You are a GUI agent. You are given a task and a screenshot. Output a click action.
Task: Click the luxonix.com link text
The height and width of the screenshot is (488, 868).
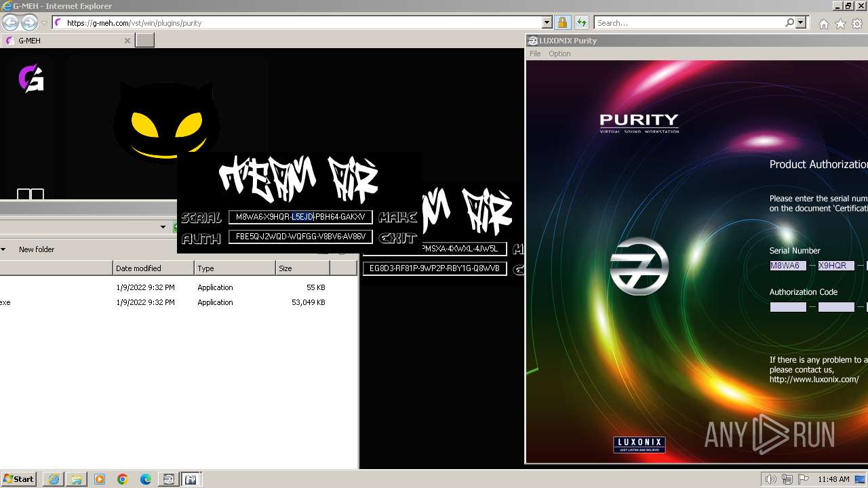(x=814, y=380)
